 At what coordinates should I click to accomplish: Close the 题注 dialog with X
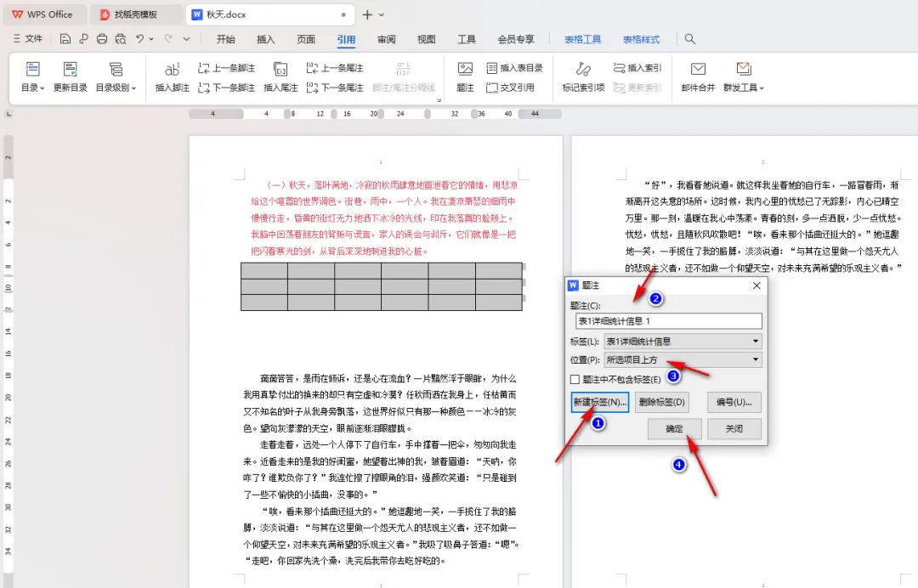pyautogui.click(x=756, y=286)
